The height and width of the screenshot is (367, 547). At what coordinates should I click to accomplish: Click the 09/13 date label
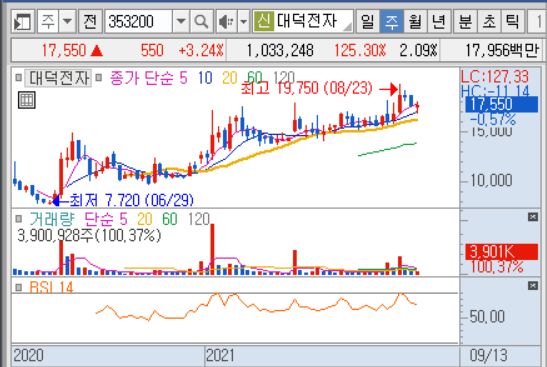click(x=488, y=355)
